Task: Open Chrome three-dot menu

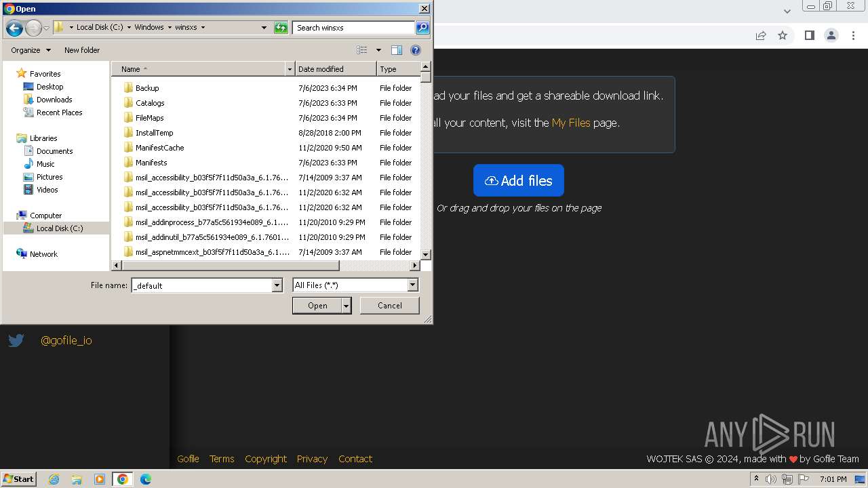Action: tap(854, 35)
